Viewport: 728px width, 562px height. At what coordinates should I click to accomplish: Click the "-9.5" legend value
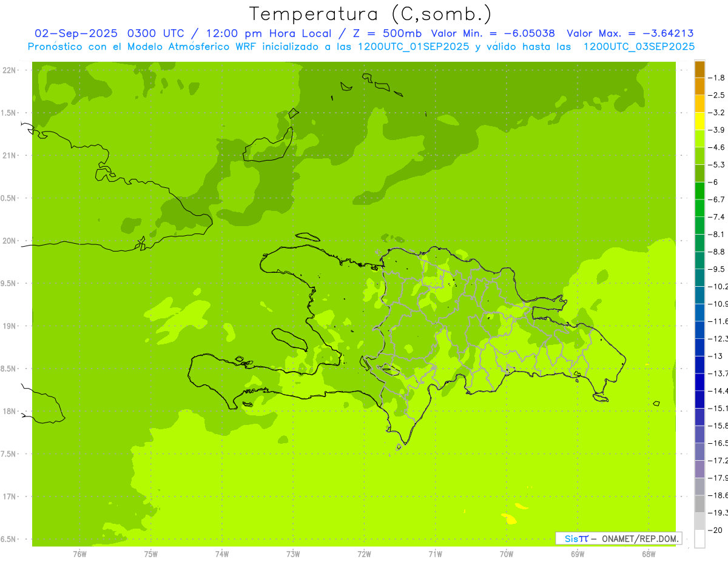716,269
